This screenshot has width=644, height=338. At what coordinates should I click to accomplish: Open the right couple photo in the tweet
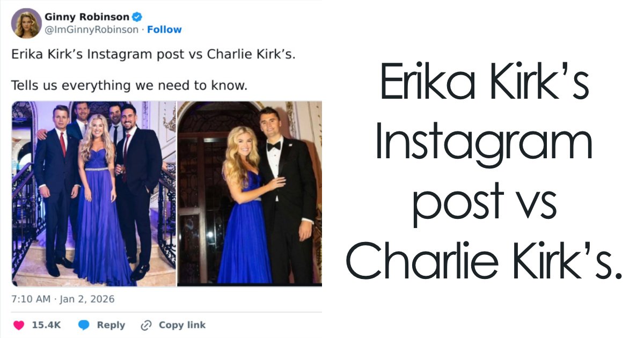coord(244,193)
